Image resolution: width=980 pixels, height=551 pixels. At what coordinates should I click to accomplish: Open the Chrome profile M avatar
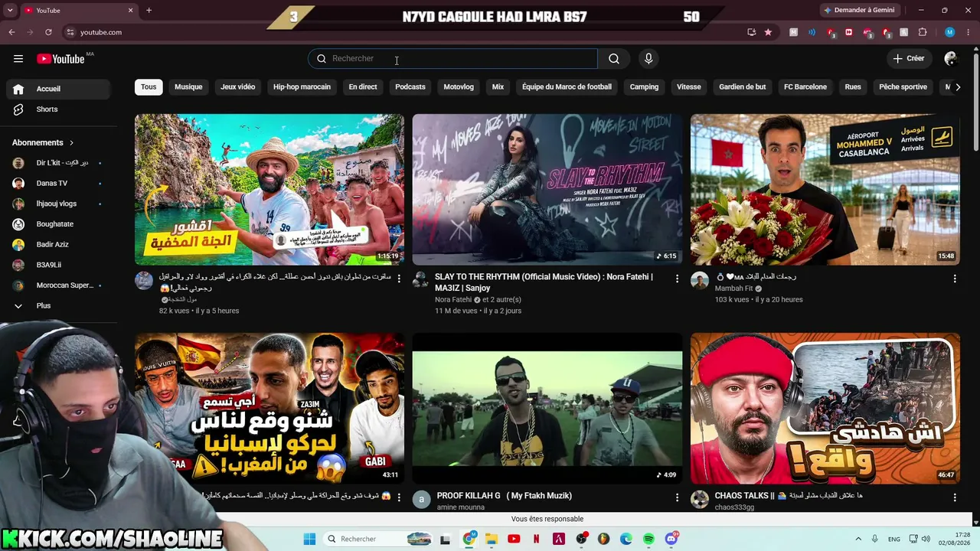coord(950,32)
